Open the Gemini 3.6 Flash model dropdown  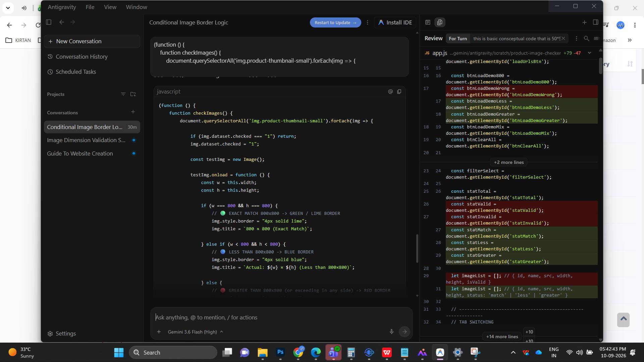click(195, 332)
